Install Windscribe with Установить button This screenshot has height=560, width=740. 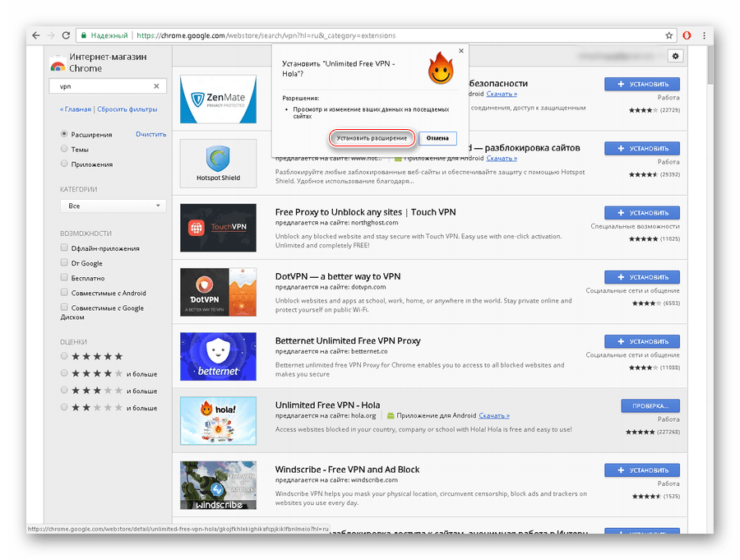[x=642, y=470]
